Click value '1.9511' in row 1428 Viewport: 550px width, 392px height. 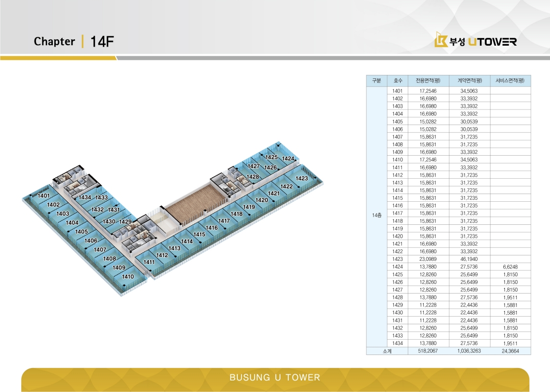[x=510, y=297]
